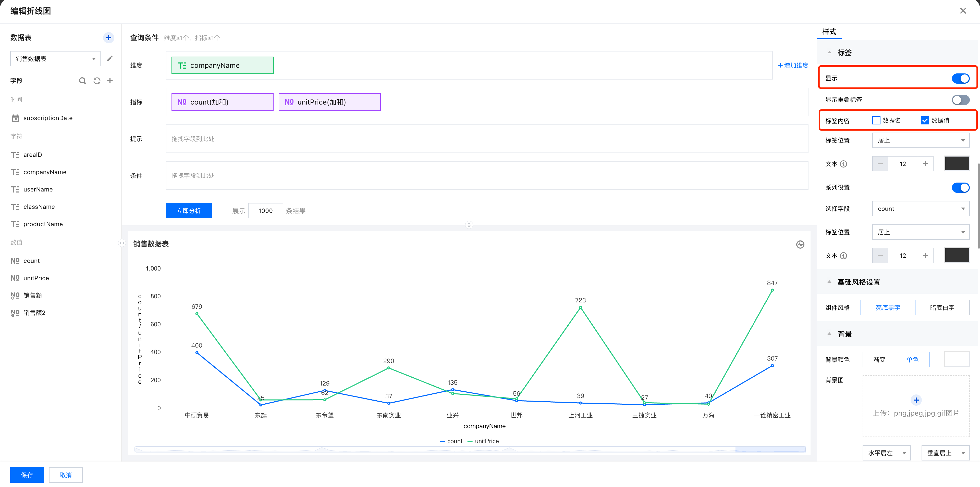The height and width of the screenshot is (487, 980).
Task: Click the add data table plus icon
Action: (108, 38)
